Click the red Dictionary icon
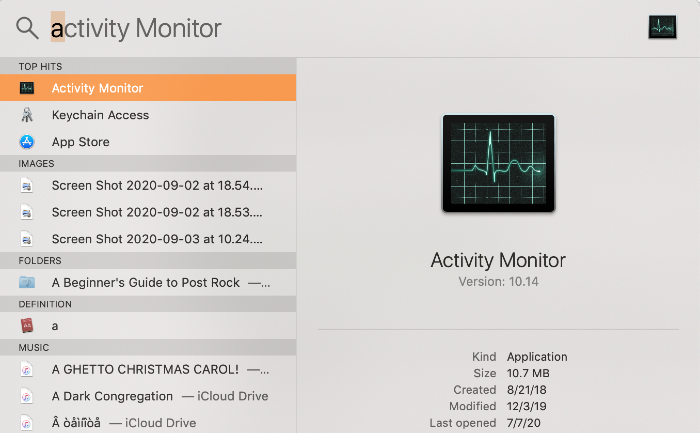700x433 pixels. 27,326
